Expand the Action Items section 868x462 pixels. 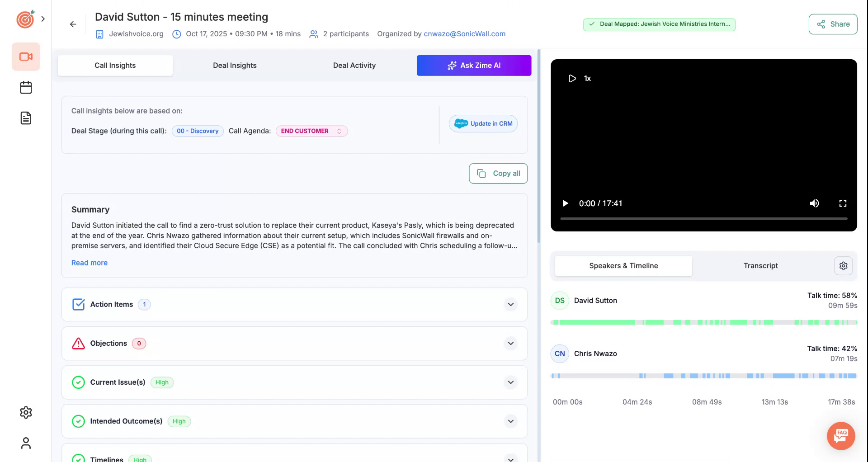point(510,305)
